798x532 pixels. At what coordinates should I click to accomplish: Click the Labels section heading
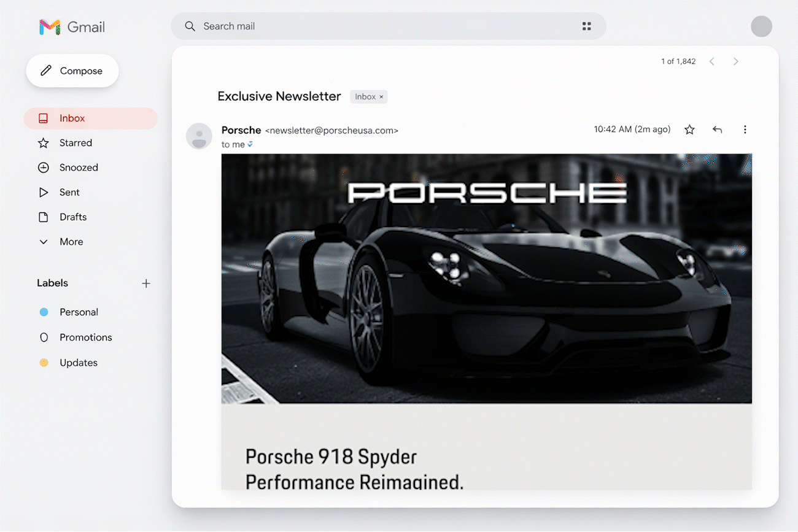(52, 283)
